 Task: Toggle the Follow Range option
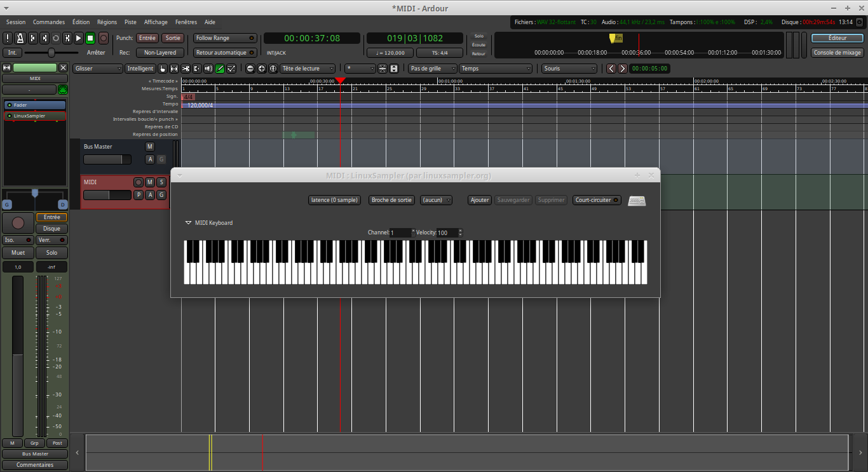225,38
